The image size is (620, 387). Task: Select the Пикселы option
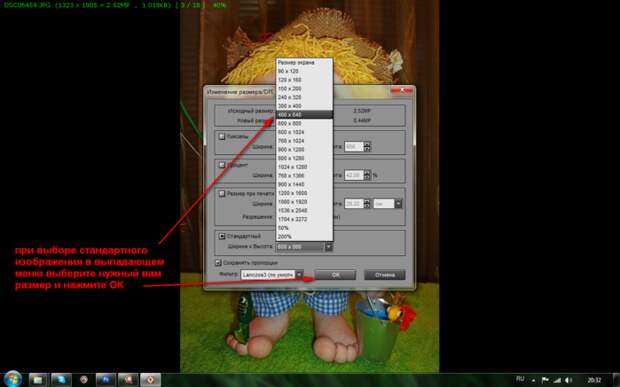[x=222, y=136]
